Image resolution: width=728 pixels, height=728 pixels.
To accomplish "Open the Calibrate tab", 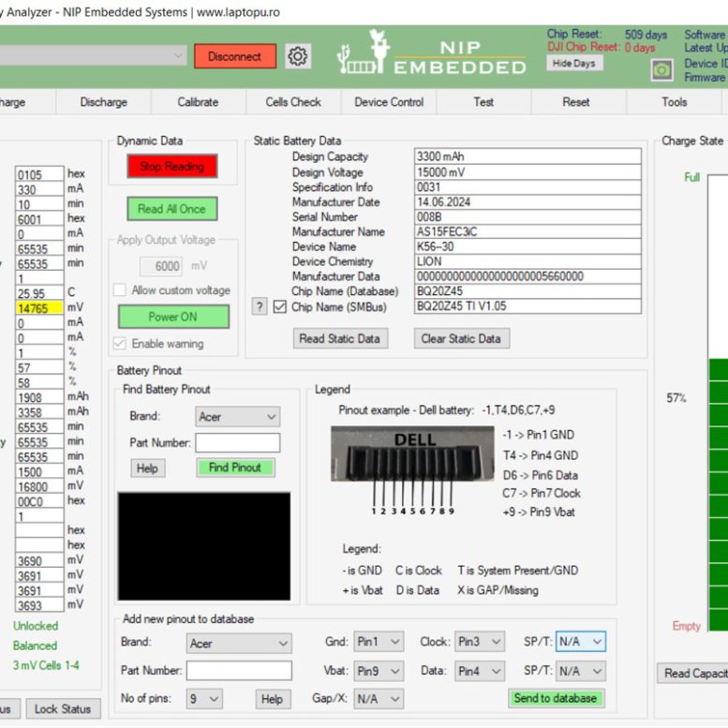I will [x=198, y=102].
